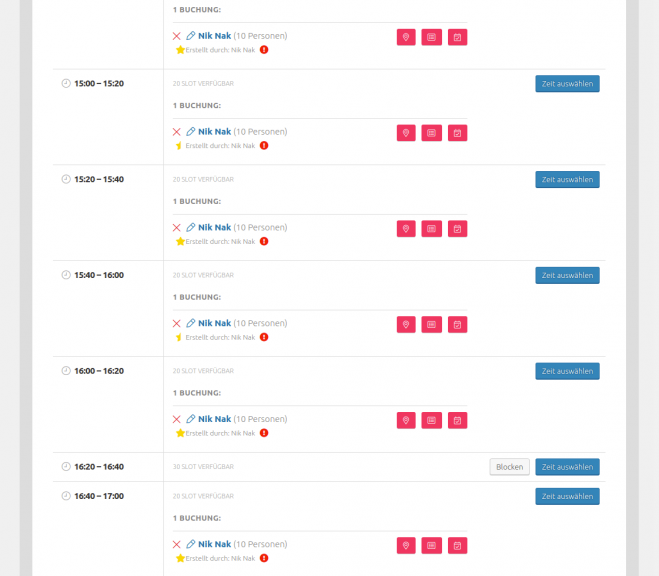This screenshot has height=576, width=659.
Task: Click calendar check icon for 16:40 – 17:00 booking
Action: tap(457, 546)
